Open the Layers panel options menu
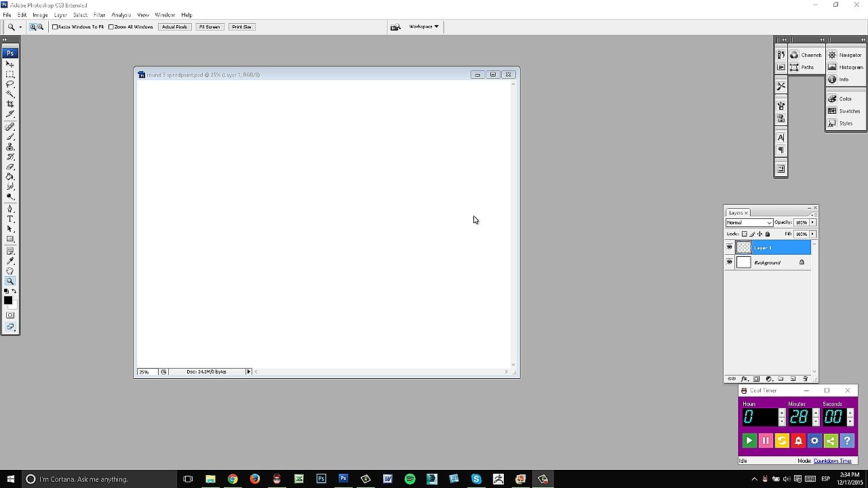The image size is (868, 488). point(814,214)
